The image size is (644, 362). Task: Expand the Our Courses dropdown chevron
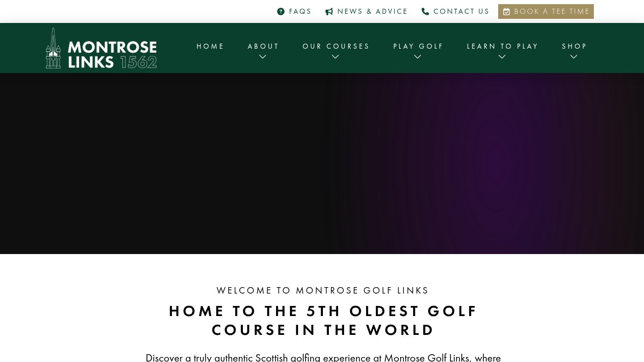(x=335, y=57)
